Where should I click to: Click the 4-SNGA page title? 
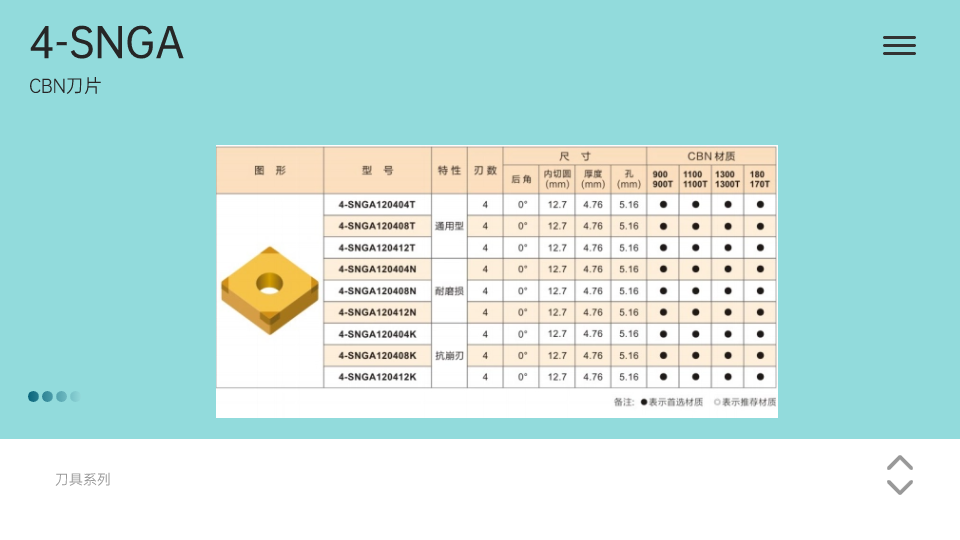pos(106,43)
